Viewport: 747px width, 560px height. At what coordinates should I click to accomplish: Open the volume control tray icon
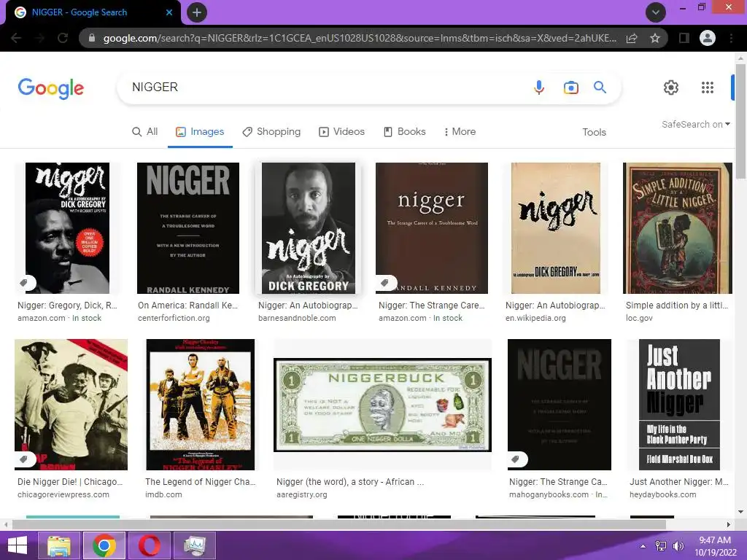[678, 546]
